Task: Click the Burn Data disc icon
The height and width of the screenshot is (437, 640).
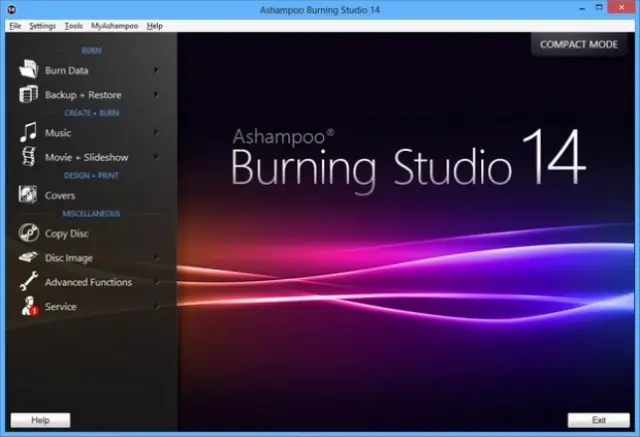Action: [27, 70]
